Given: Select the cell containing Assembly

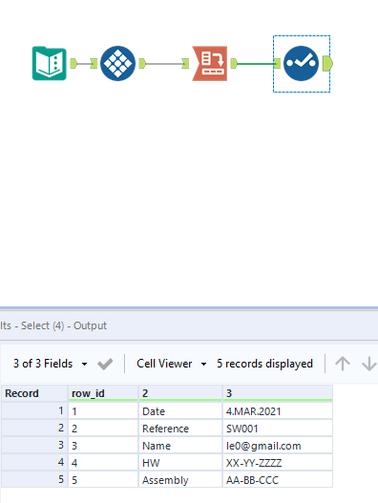Looking at the screenshot, I should coord(180,480).
